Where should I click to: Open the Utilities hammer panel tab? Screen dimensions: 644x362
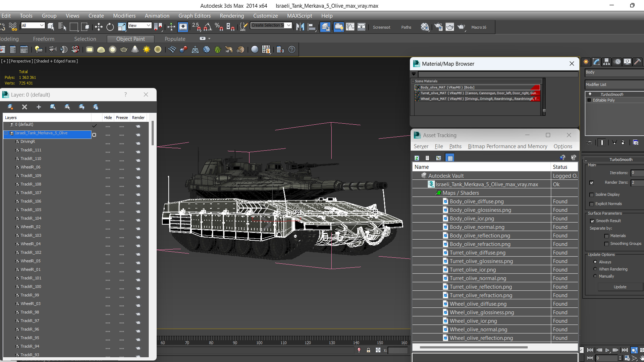pyautogui.click(x=638, y=62)
